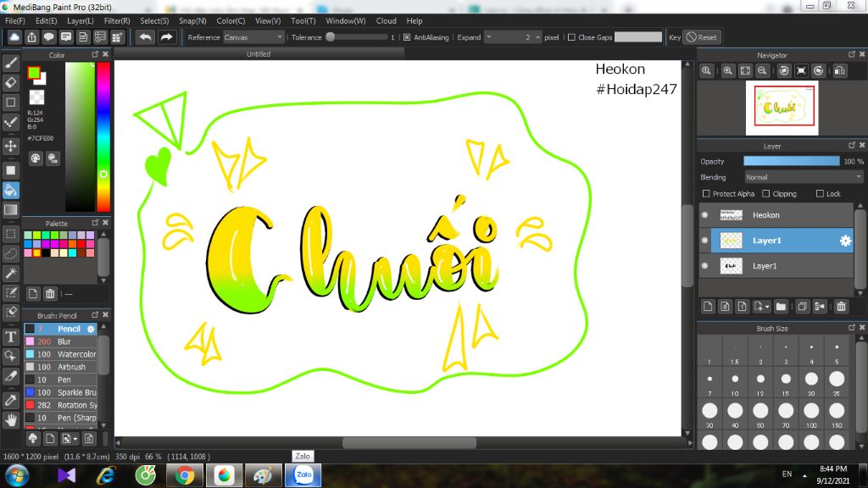868x488 pixels.
Task: Open add layer type dropdown
Action: point(762,307)
